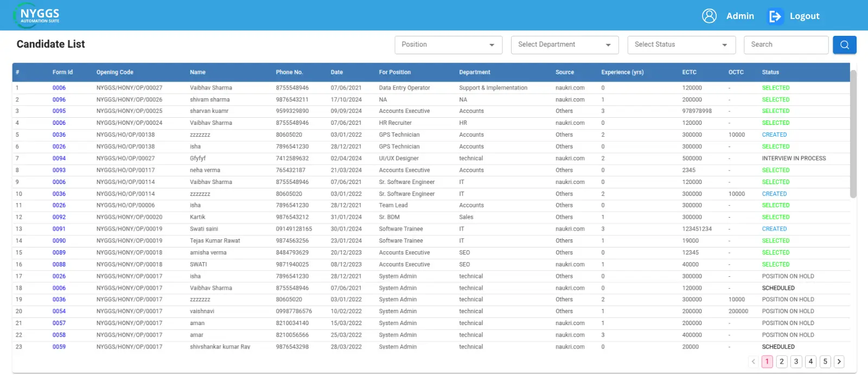The image size is (868, 375).
Task: Click ECTC value 978978998
Action: (697, 111)
